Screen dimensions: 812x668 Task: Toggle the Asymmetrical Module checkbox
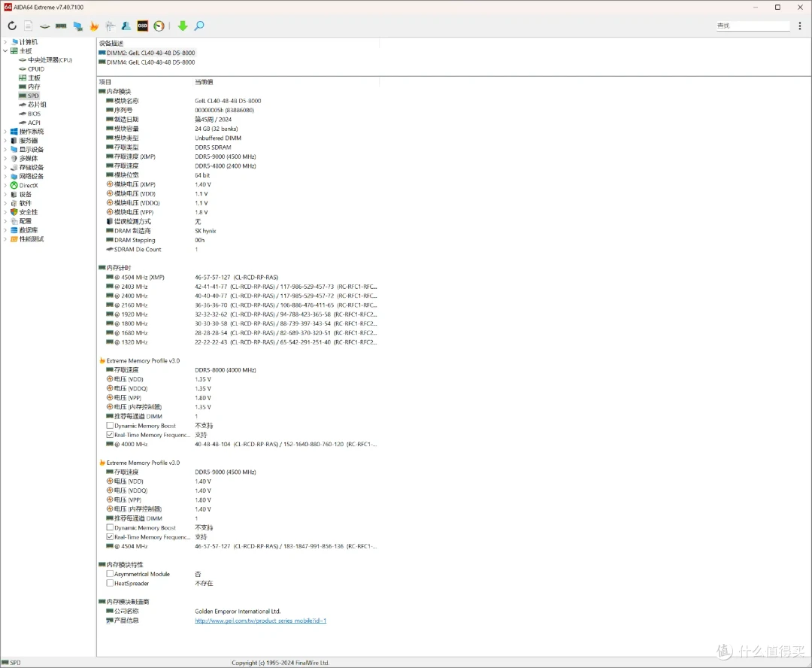pyautogui.click(x=110, y=574)
